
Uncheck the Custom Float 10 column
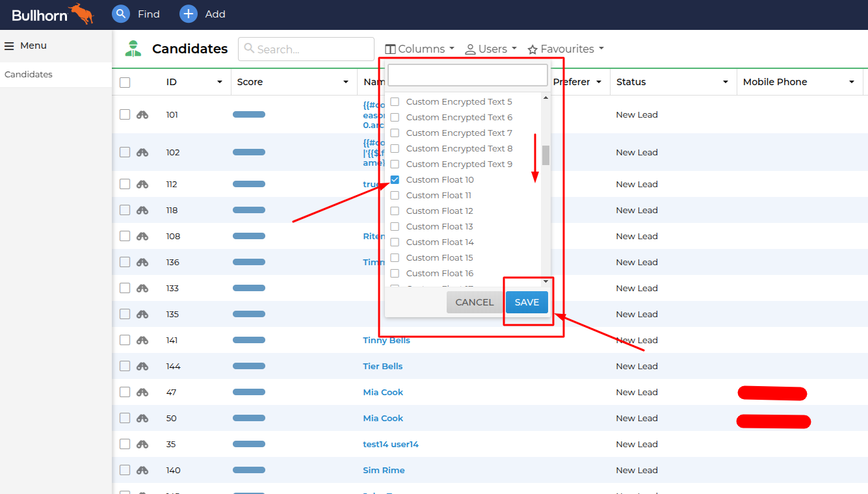click(394, 179)
